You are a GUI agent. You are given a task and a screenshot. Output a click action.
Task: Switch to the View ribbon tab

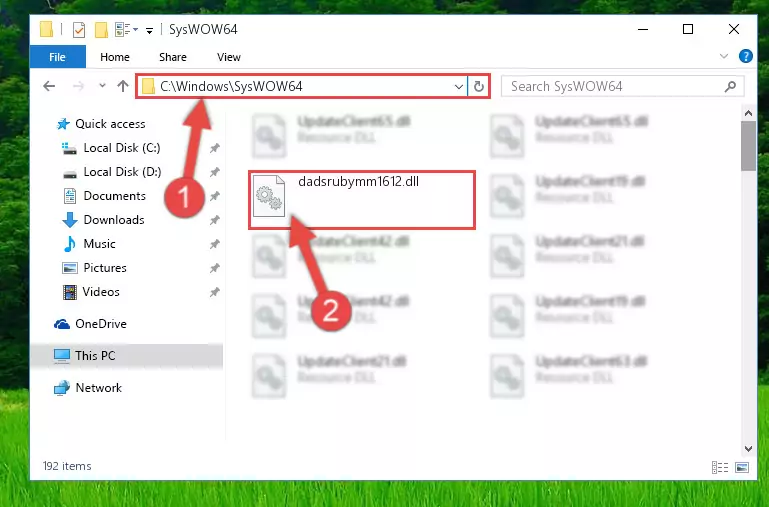[x=229, y=57]
